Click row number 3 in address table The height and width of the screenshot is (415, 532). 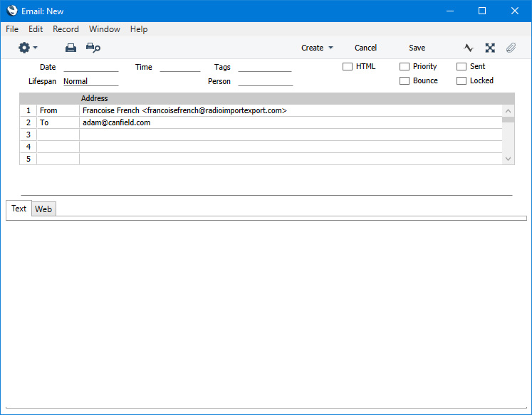coord(28,135)
